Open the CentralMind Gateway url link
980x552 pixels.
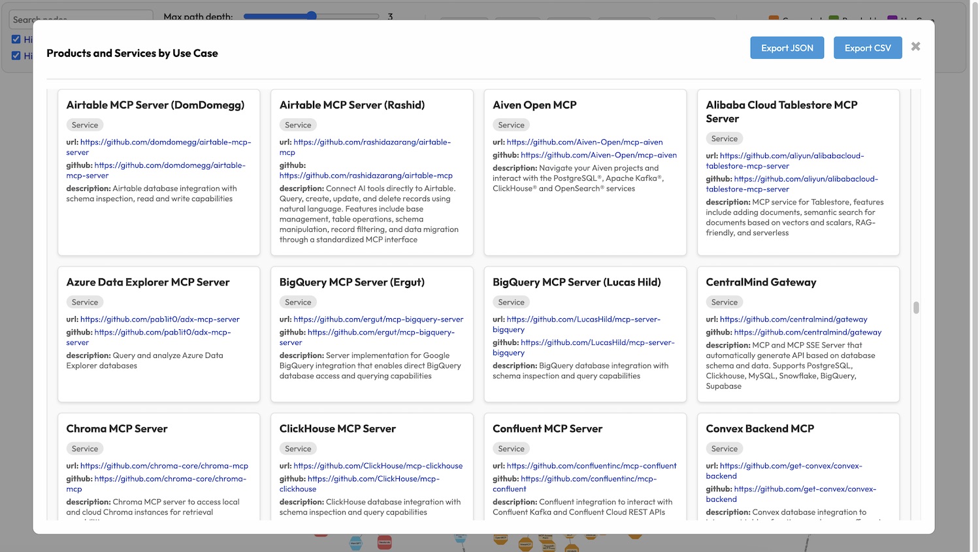coord(793,319)
